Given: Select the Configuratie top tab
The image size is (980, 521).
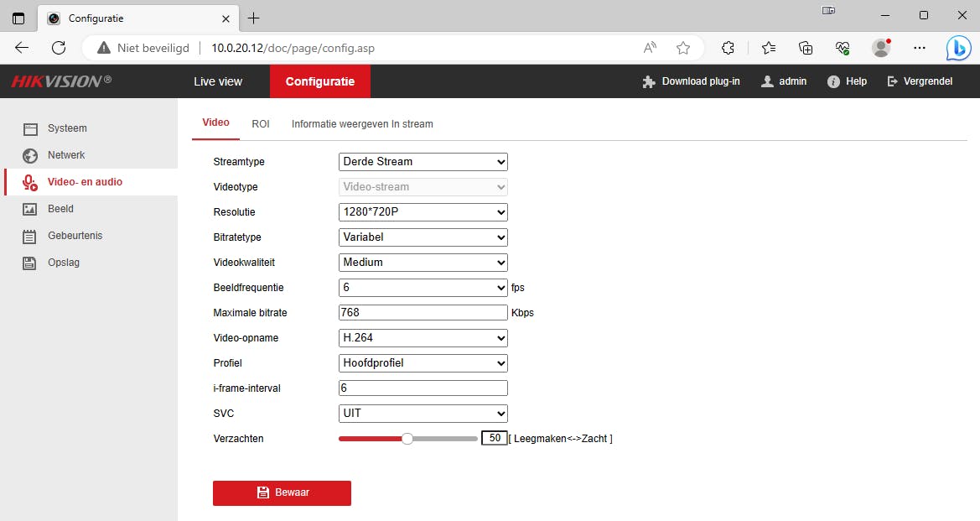Looking at the screenshot, I should 320,81.
